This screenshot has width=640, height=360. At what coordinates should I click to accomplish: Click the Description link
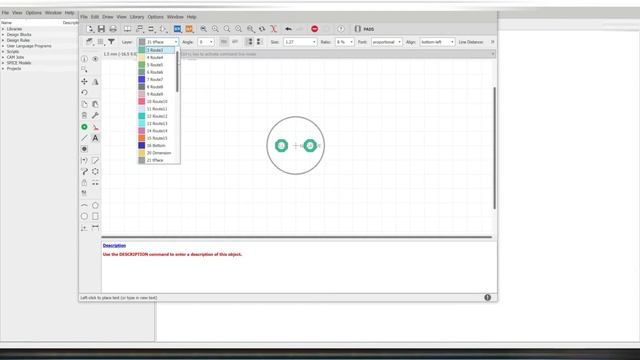click(114, 245)
